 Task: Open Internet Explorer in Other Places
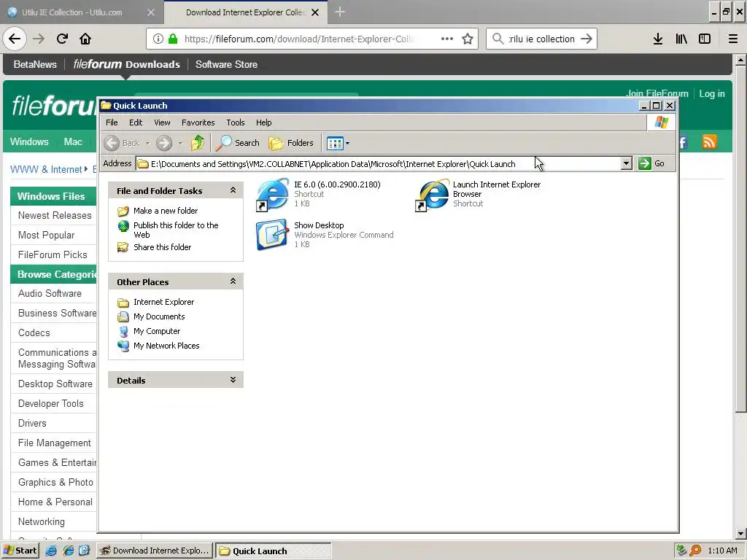coord(163,302)
